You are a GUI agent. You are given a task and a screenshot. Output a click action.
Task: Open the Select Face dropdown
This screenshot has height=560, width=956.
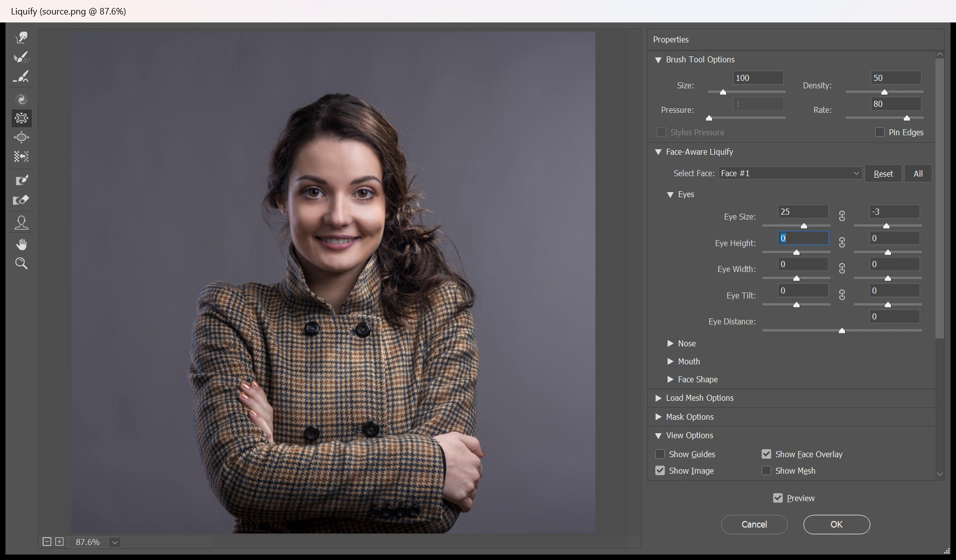[x=791, y=173]
